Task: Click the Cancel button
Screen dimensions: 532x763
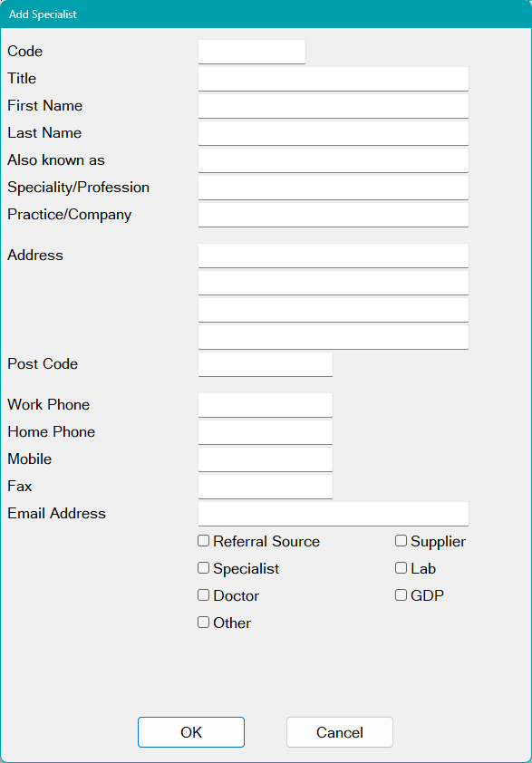Action: point(339,732)
